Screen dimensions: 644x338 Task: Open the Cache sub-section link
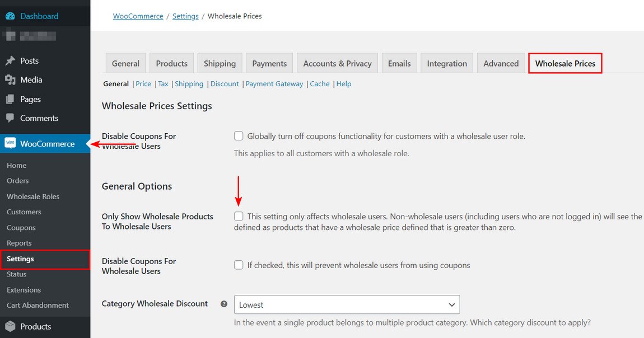pyautogui.click(x=320, y=84)
